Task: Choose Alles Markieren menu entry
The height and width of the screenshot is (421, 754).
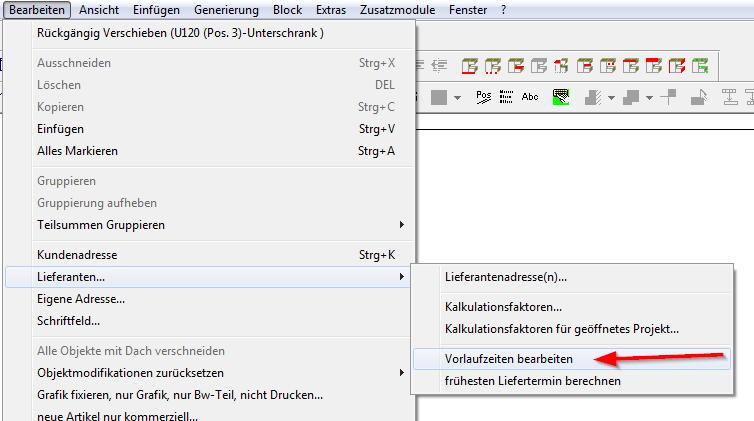Action: (77, 151)
